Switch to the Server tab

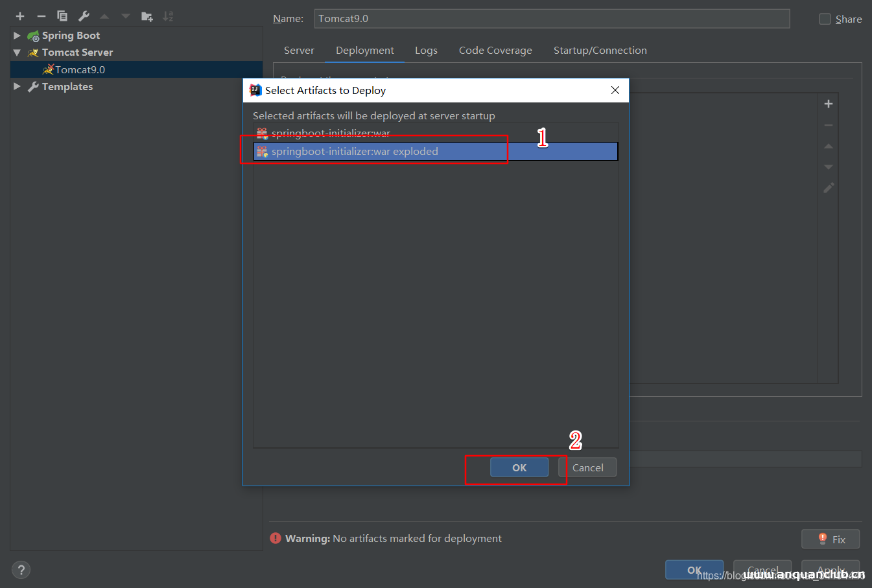299,51
